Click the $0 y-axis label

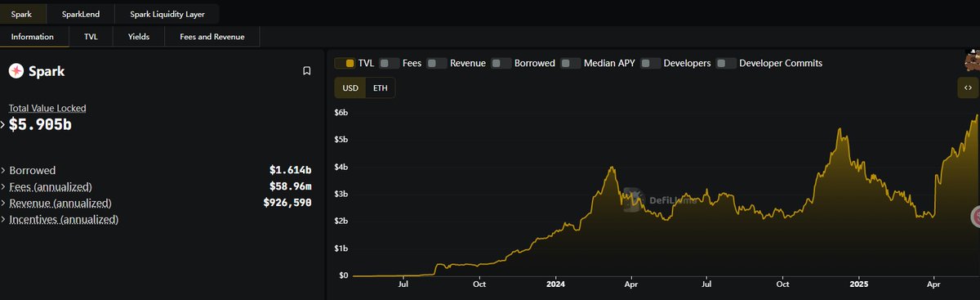tap(344, 275)
